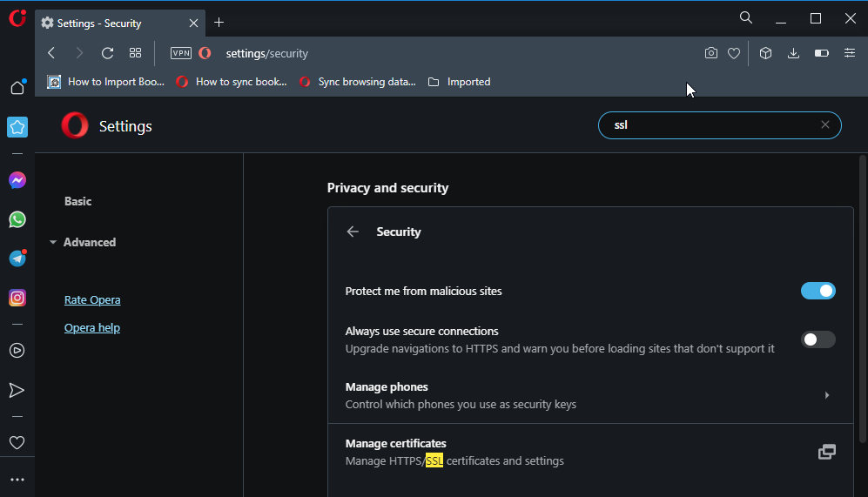
Task: Open Easy Setup sliders icon
Action: (x=849, y=53)
